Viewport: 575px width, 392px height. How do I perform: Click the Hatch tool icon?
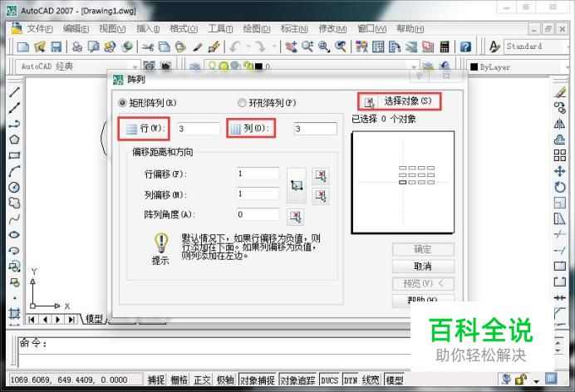tap(14, 314)
